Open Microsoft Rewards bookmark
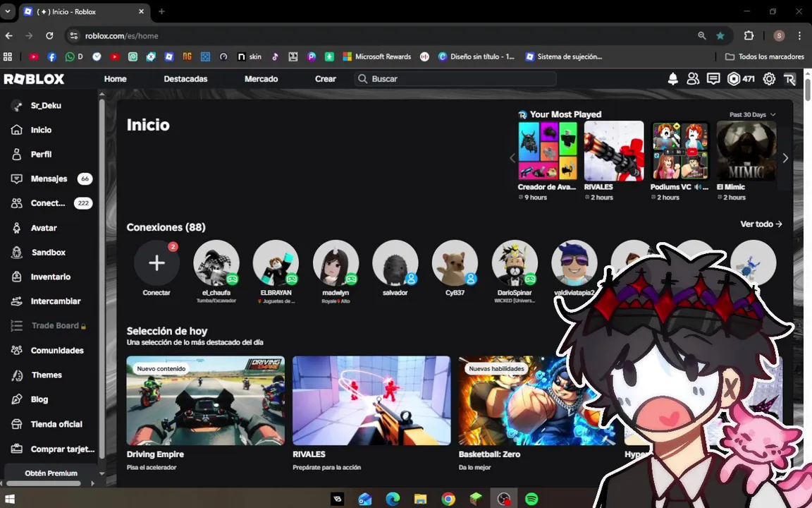 (x=377, y=56)
